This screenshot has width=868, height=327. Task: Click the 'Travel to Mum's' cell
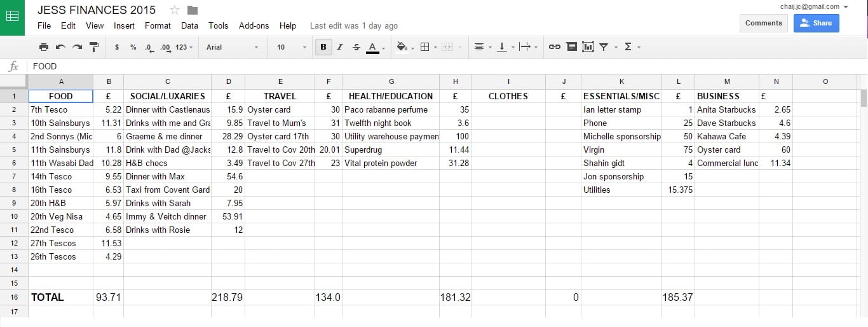280,123
